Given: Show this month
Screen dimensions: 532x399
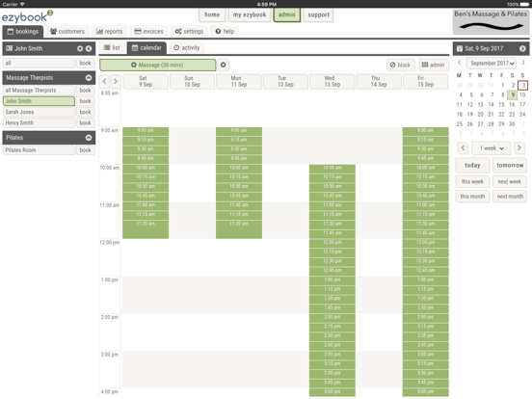Looking at the screenshot, I should pos(472,196).
